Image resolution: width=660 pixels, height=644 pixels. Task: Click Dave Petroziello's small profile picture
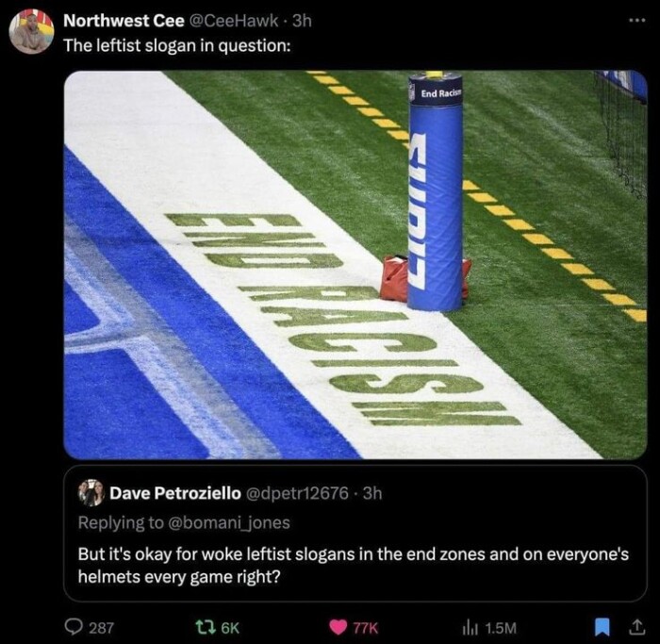point(91,492)
